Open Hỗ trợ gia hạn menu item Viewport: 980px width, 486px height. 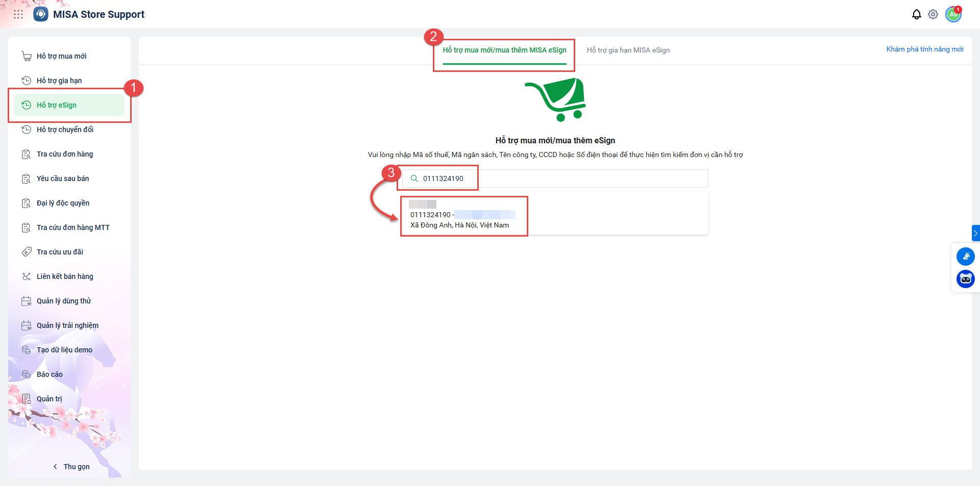click(69, 81)
